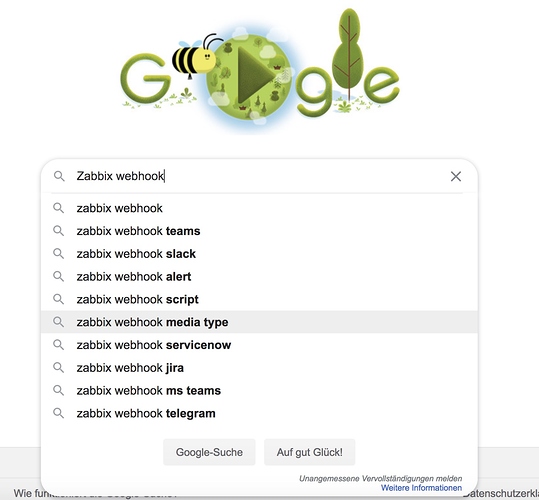Click magnifier icon beside 'zabbix webhook slack'
539x500 pixels.
[x=58, y=254]
